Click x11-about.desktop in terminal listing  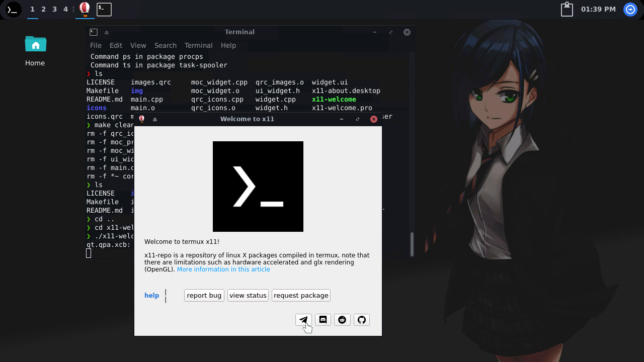[346, 91]
